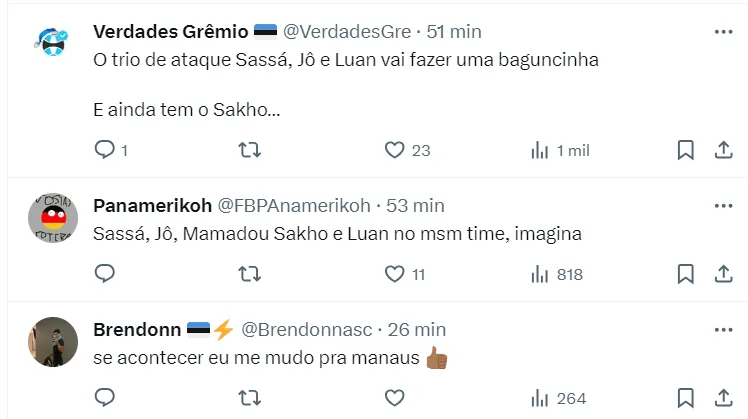
Task: Open the Panamerikoh profile name link
Action: pyautogui.click(x=152, y=205)
